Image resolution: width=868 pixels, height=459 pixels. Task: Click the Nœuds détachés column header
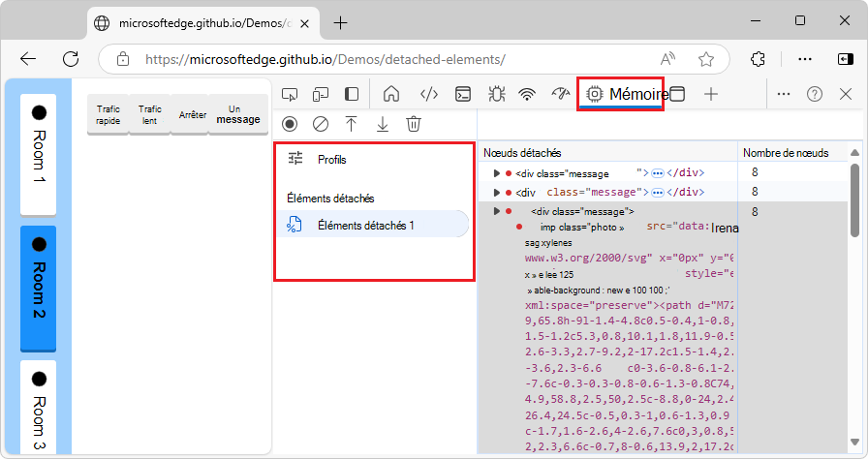coord(607,153)
